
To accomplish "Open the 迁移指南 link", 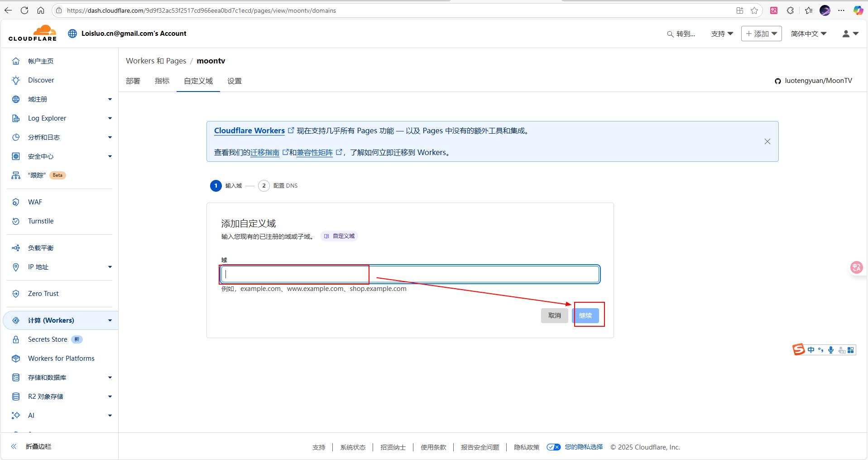I will pos(265,153).
